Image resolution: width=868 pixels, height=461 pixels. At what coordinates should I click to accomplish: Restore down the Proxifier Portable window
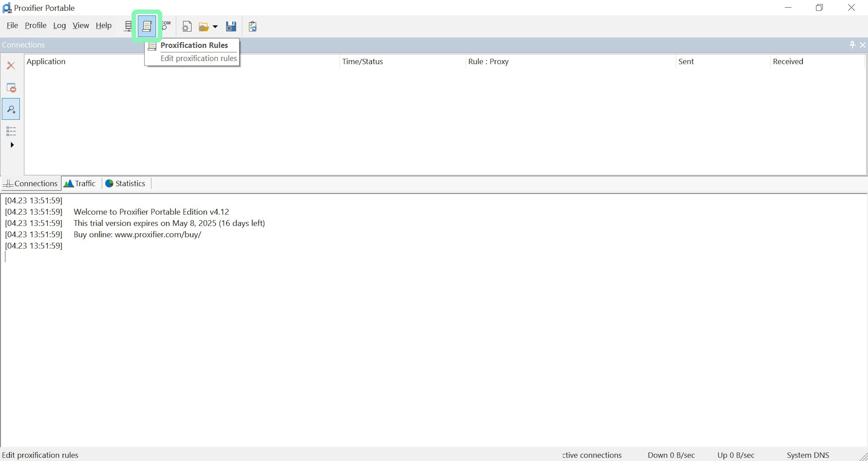tap(819, 8)
